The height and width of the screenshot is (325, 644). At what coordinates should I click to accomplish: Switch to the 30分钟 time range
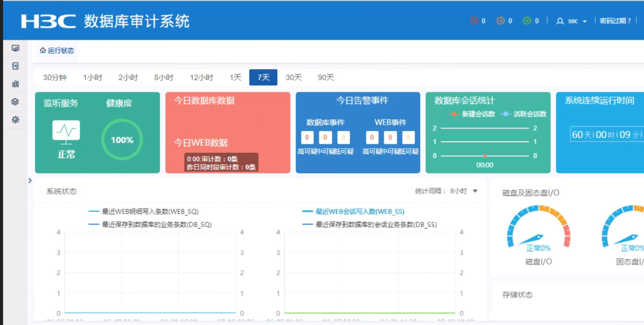point(55,77)
